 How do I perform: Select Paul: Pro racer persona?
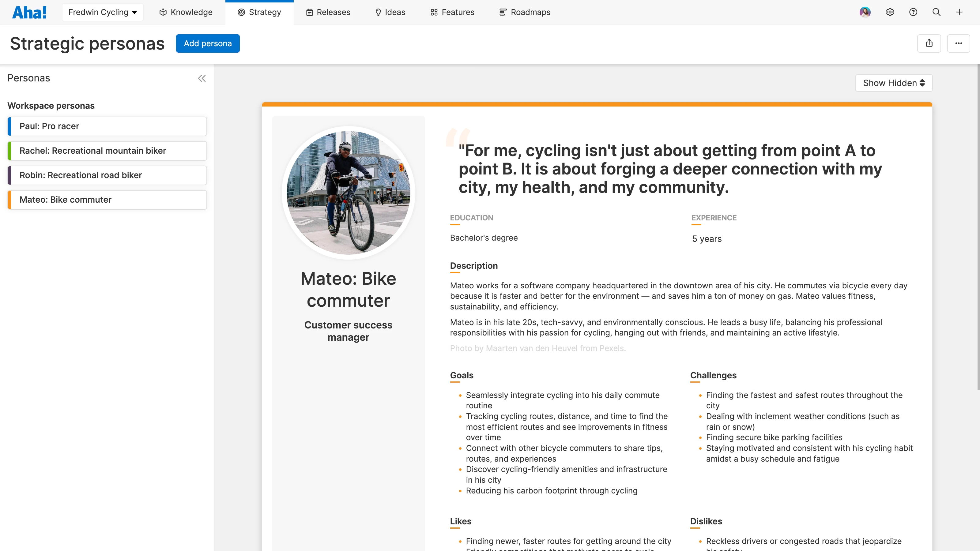point(107,126)
